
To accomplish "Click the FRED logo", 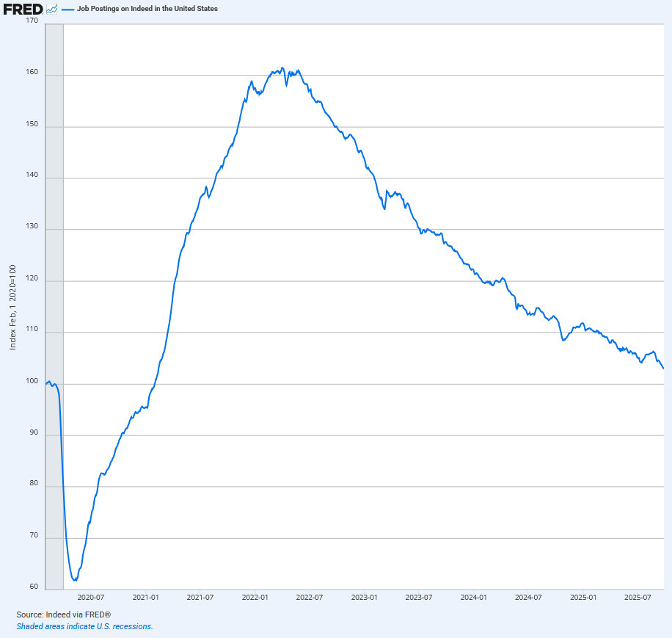I will click(23, 10).
